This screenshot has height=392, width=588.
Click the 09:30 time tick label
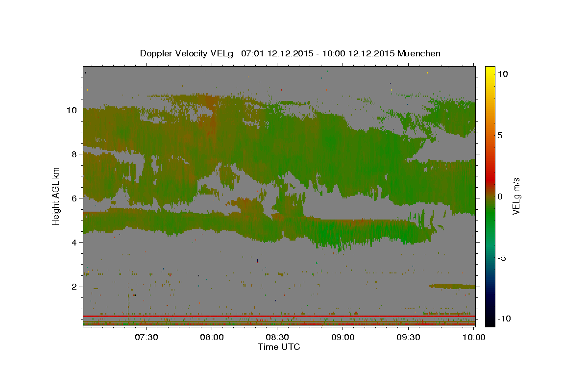pyautogui.click(x=408, y=337)
